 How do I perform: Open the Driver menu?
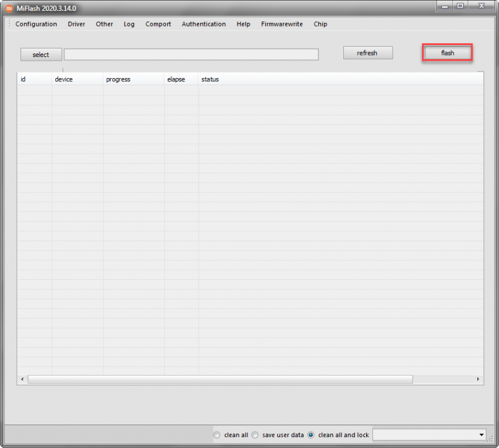point(76,24)
